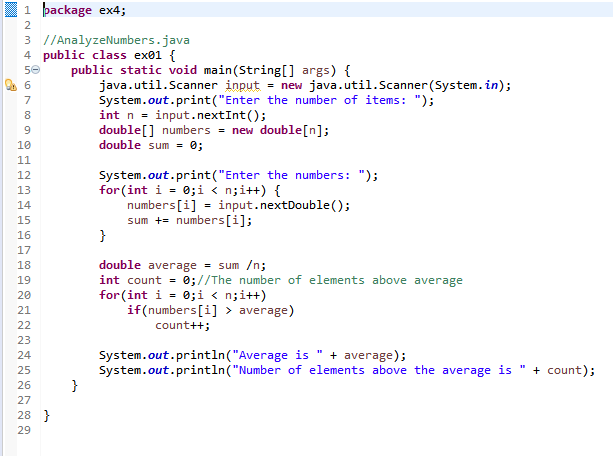The width and height of the screenshot is (613, 456).
Task: Click 'args' parameter on line 5
Action: point(316,71)
